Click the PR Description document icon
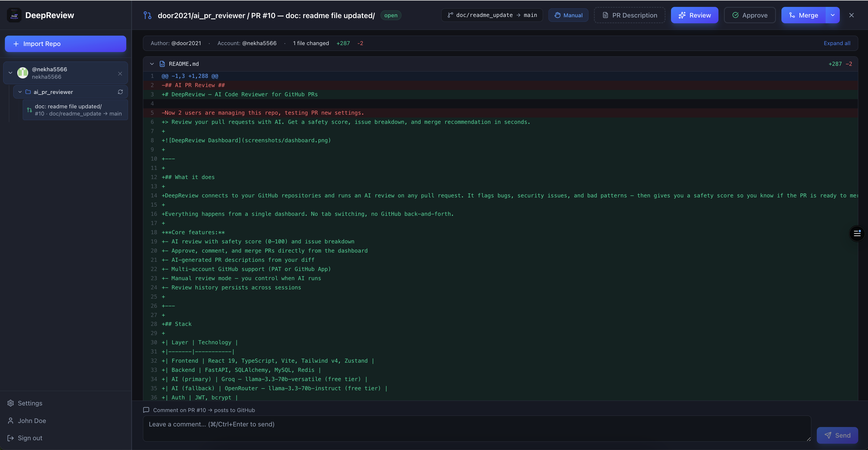The width and height of the screenshot is (868, 450). tap(605, 15)
